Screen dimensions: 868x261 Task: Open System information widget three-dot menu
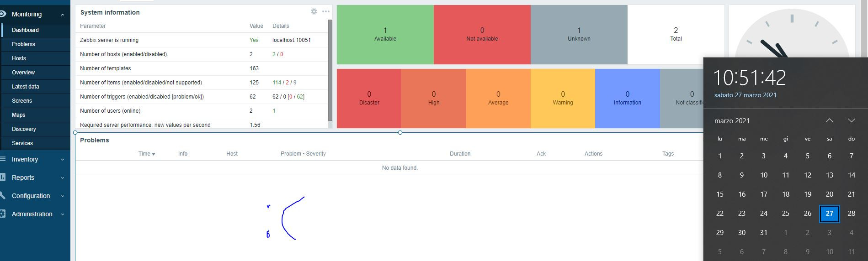coord(326,12)
